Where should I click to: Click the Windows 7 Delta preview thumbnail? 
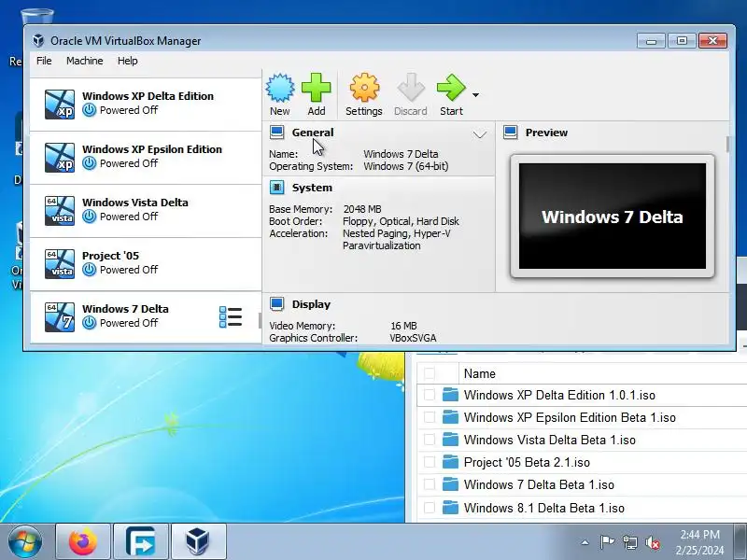(x=613, y=217)
